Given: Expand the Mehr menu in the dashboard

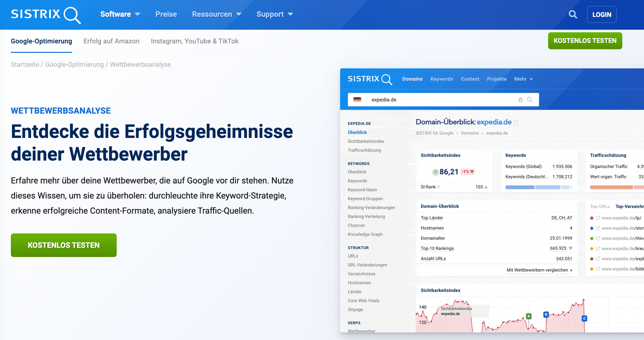Looking at the screenshot, I should [524, 79].
